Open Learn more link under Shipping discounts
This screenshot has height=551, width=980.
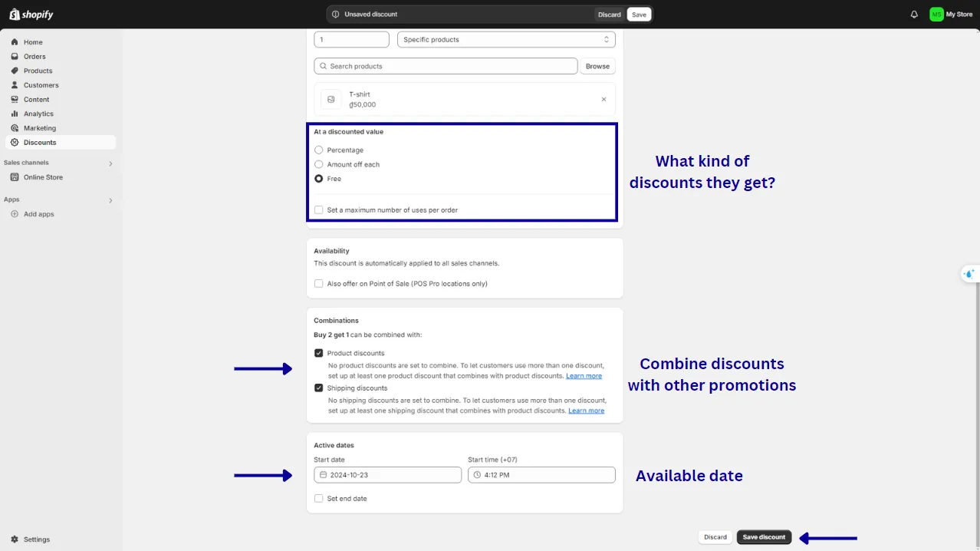click(x=587, y=411)
